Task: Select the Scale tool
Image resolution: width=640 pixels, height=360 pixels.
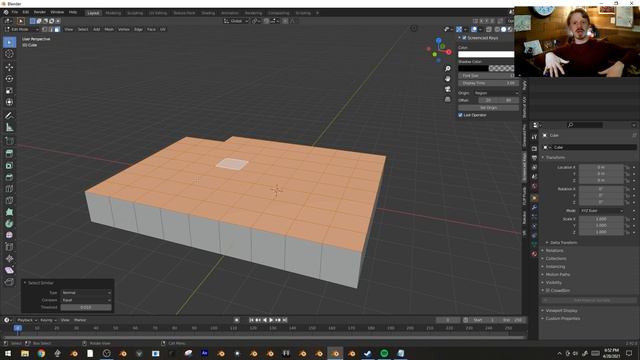Action: point(9,91)
